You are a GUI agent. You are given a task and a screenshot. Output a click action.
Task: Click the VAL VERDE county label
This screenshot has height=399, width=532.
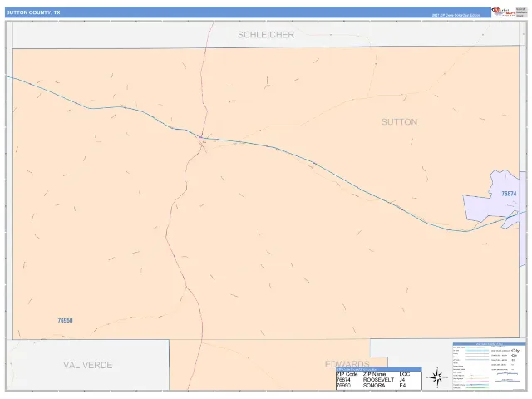coord(87,365)
